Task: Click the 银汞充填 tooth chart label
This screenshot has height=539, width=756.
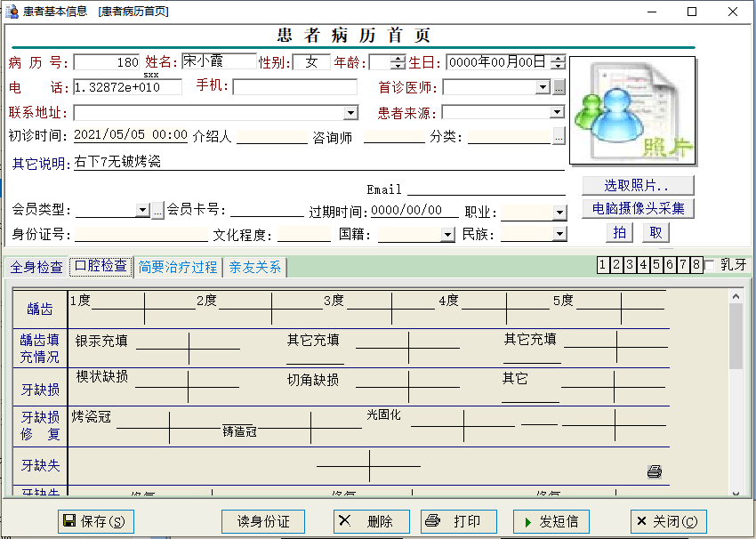Action: click(x=101, y=341)
